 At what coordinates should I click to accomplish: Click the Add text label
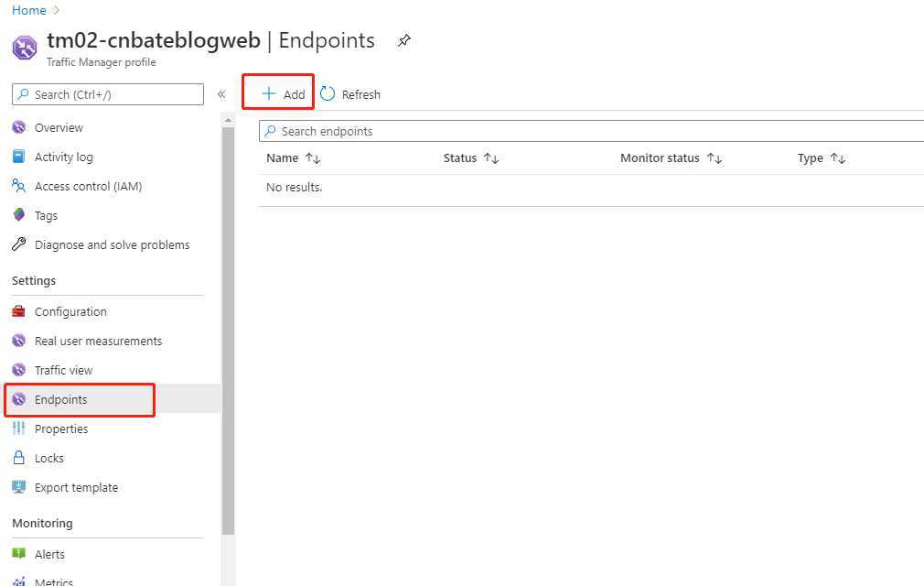pos(294,94)
